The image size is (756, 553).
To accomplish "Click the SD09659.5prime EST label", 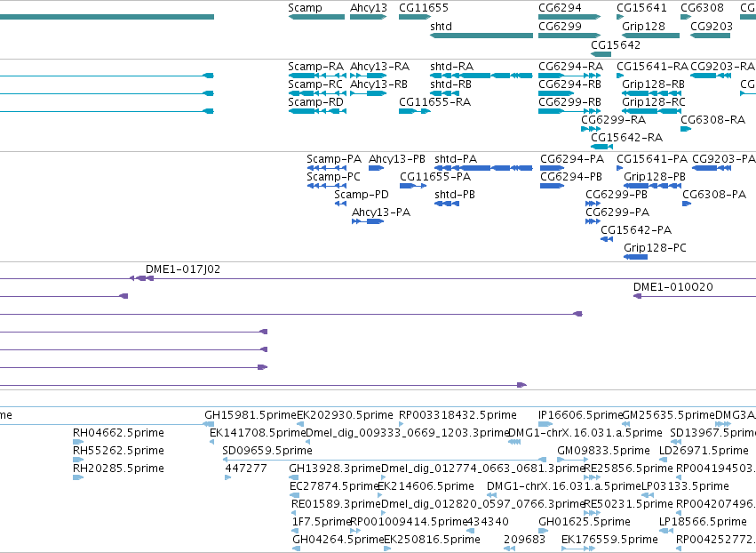I will coord(267,451).
